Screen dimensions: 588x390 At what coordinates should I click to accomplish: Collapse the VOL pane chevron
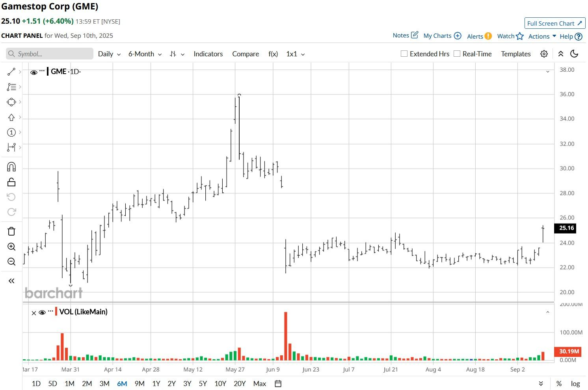click(x=547, y=312)
